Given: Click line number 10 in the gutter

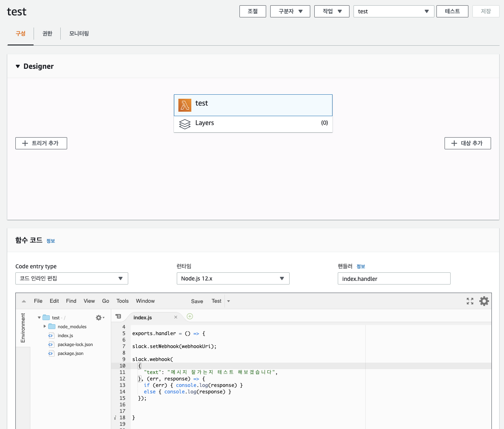Looking at the screenshot, I should click(x=122, y=366).
